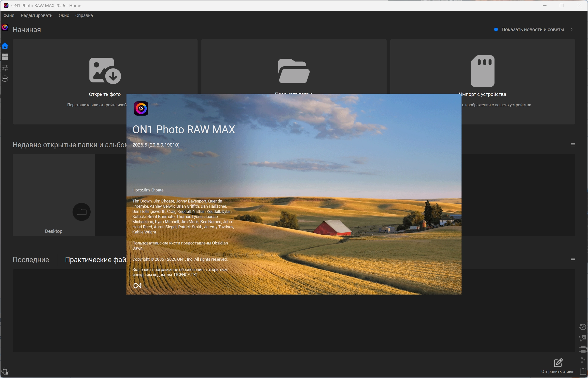Open the AI Resize icon
Screen dimensions: 588x378
coord(583,338)
